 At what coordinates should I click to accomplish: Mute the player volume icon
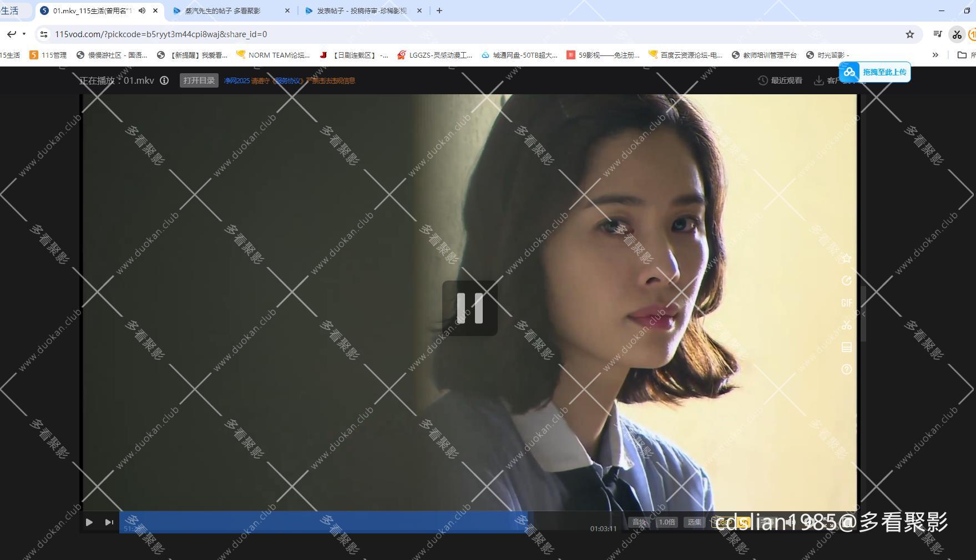point(789,522)
